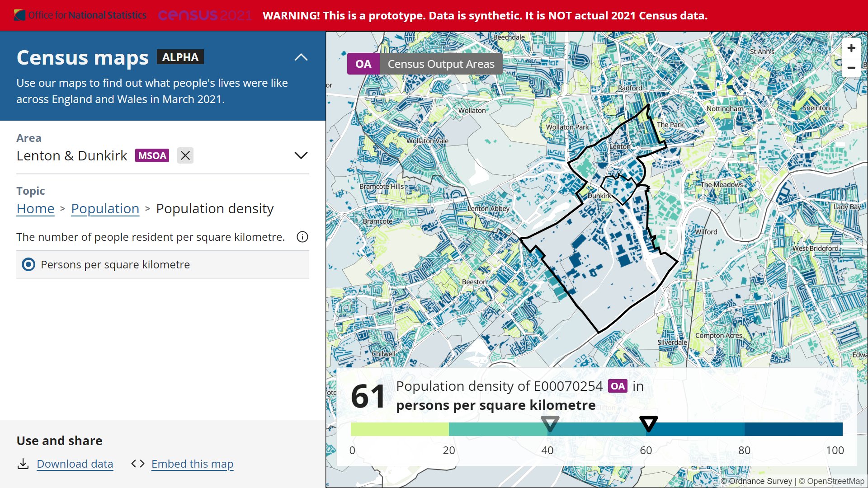Click the MSOA tag next to area
This screenshot has height=488, width=868.
point(152,155)
